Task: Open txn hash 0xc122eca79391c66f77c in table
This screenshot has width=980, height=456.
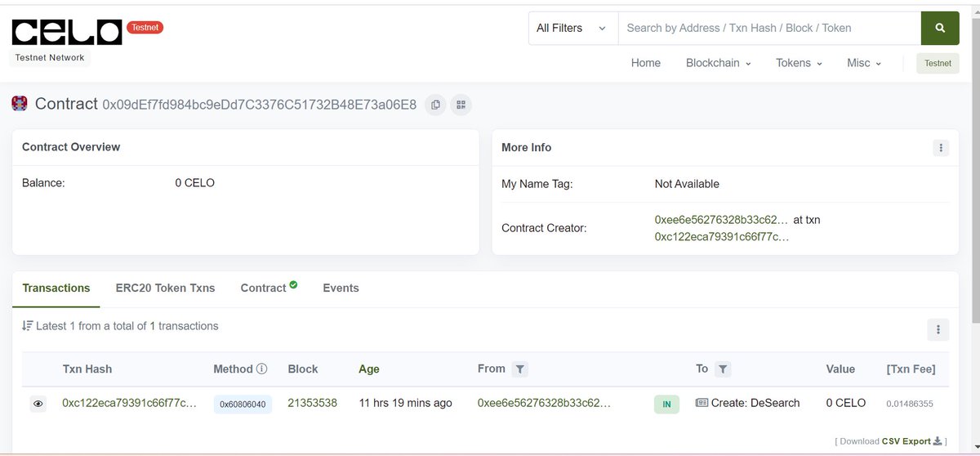Action: (x=129, y=403)
